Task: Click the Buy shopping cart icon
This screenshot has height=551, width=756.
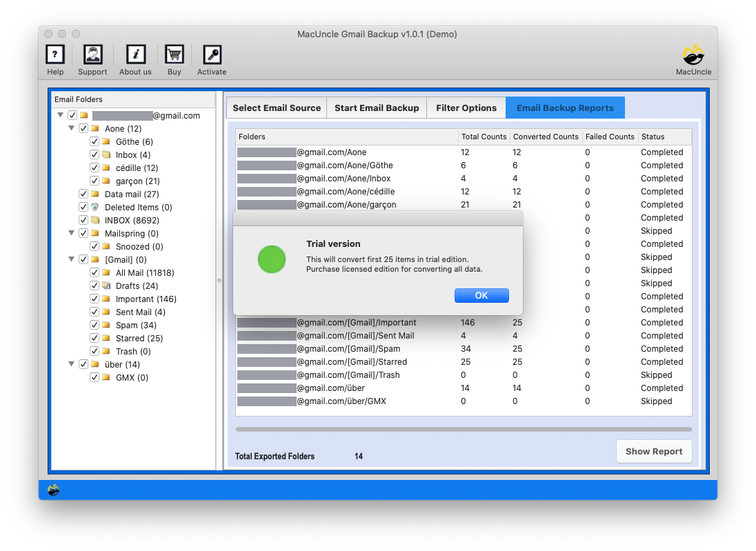Action: coord(174,54)
